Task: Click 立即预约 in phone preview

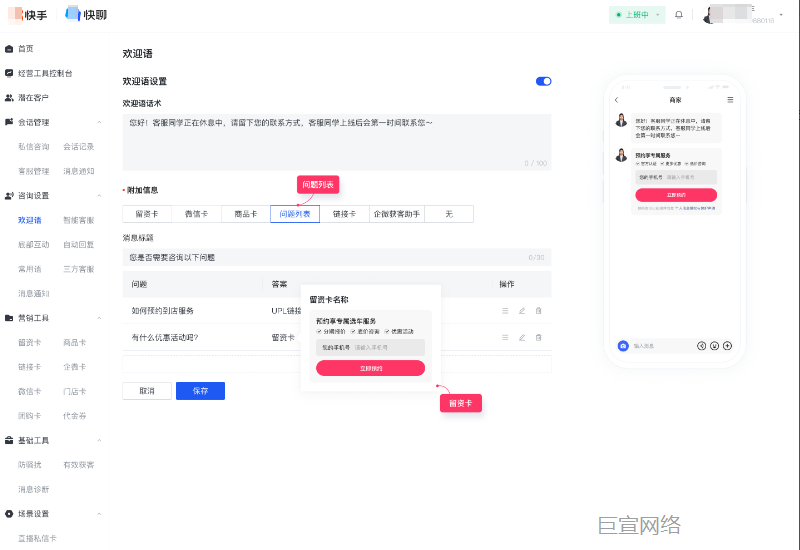Action: tap(676, 195)
